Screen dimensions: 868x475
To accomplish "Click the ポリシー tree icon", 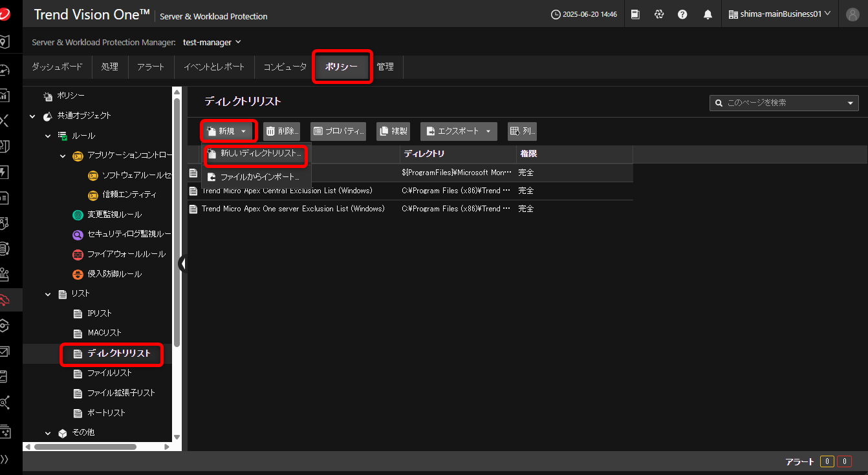I will point(48,96).
